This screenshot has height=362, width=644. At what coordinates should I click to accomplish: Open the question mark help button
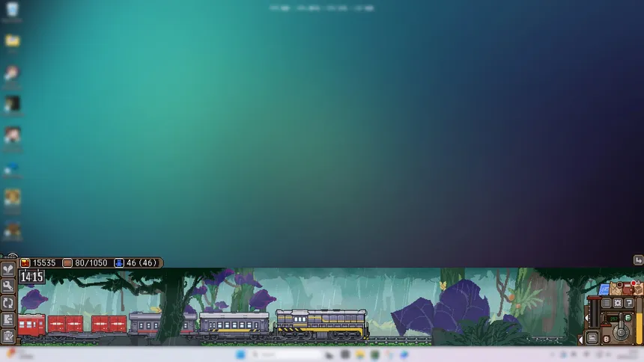click(x=629, y=303)
